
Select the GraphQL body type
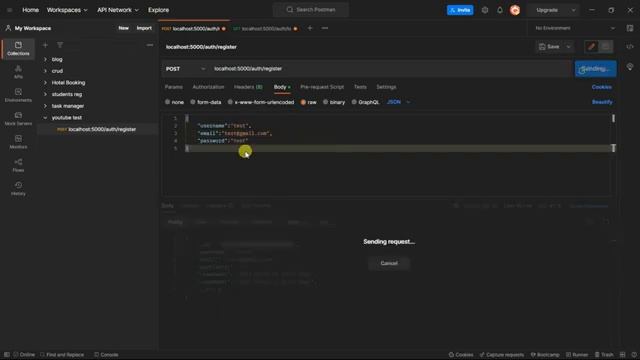click(x=365, y=102)
